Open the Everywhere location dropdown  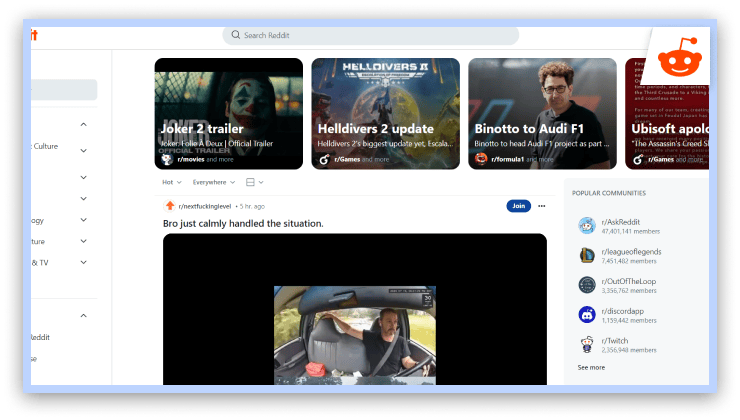click(214, 182)
